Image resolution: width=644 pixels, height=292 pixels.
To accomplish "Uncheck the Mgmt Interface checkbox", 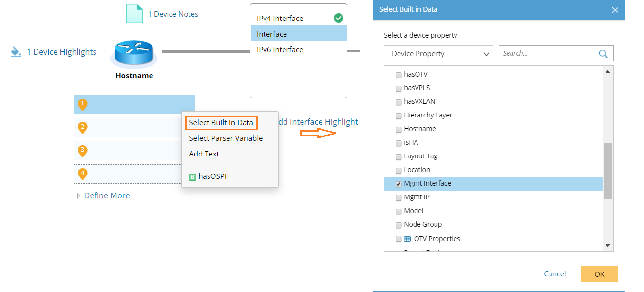I will point(398,184).
